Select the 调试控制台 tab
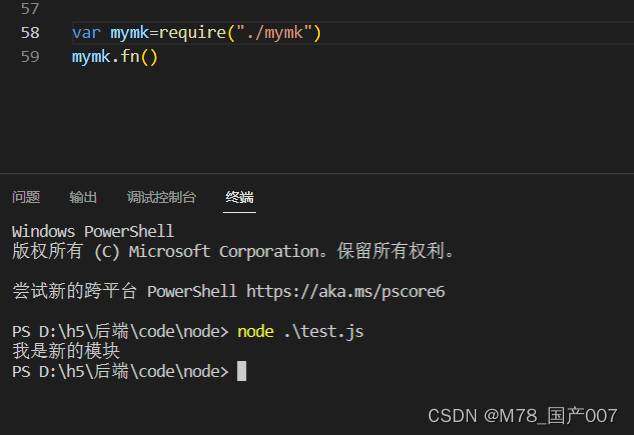 [x=161, y=197]
